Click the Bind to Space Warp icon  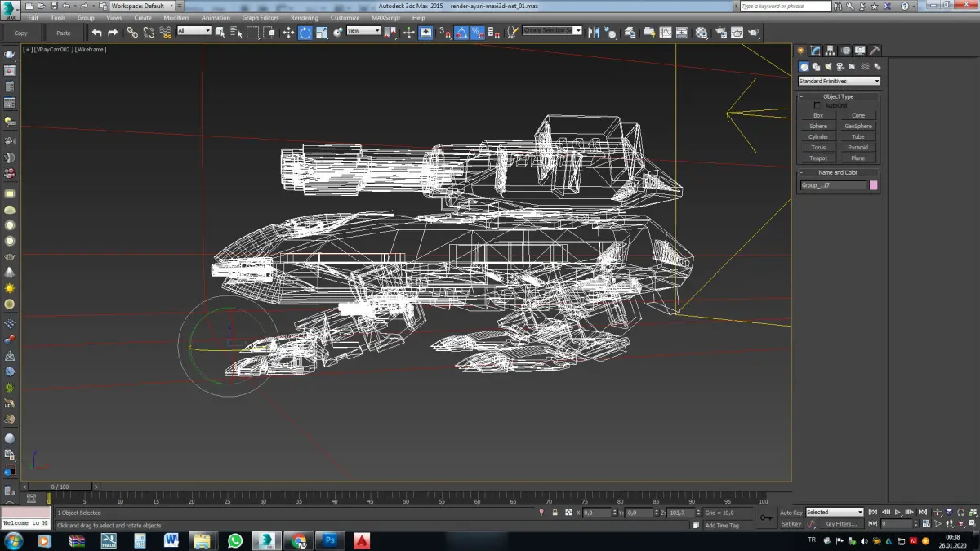(x=165, y=33)
